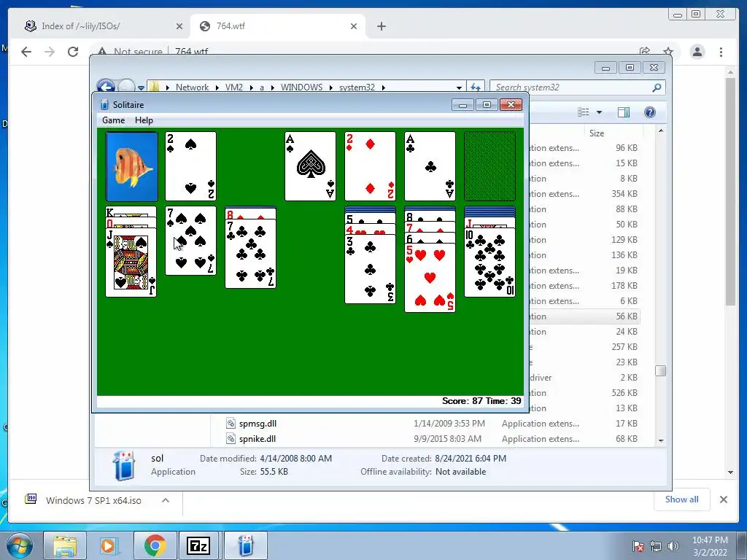Click the volume speaker tray icon
The image size is (747, 560).
[x=673, y=546]
